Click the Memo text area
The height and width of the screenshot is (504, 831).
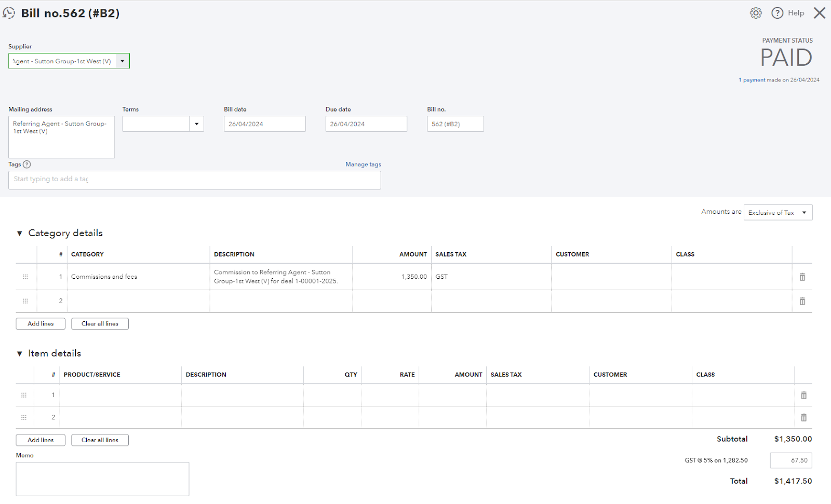(x=102, y=479)
